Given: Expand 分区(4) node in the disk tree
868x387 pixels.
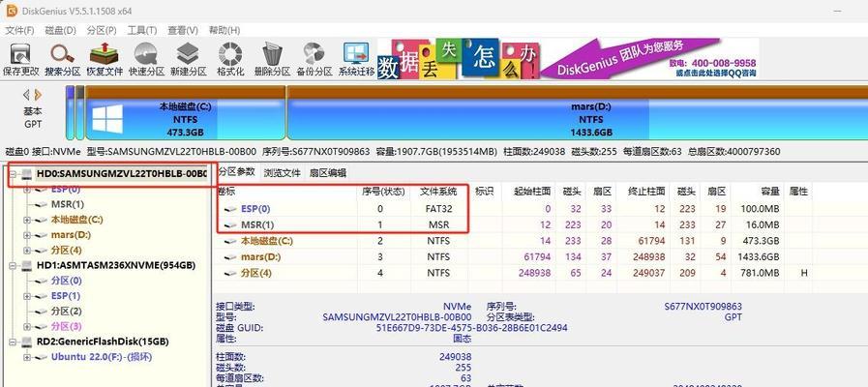Looking at the screenshot, I should tap(26, 251).
